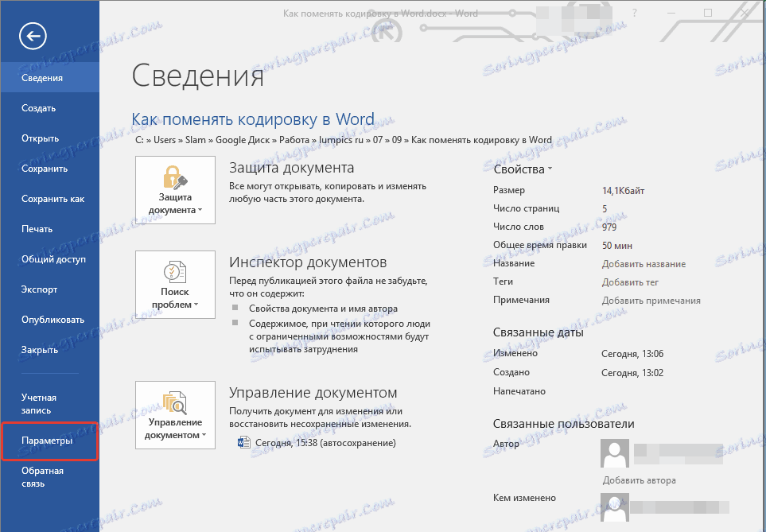The width and height of the screenshot is (766, 532).
Task: Open the Поиск проблем dropdown button
Action: [175, 285]
